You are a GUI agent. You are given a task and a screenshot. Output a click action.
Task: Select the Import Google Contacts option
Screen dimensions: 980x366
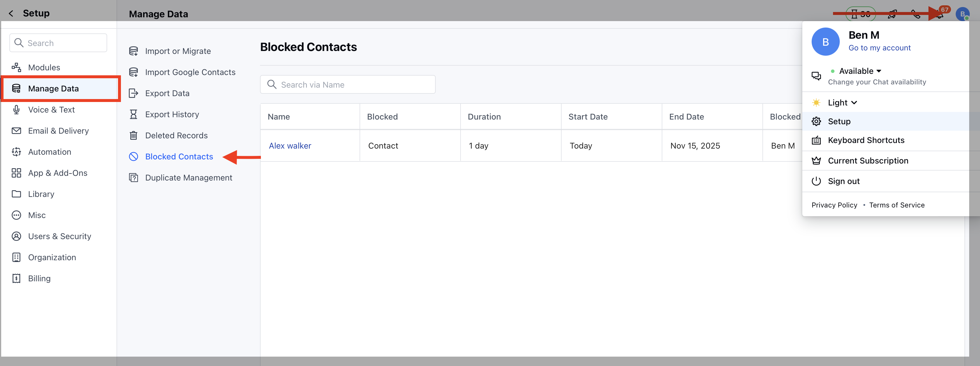pos(190,72)
